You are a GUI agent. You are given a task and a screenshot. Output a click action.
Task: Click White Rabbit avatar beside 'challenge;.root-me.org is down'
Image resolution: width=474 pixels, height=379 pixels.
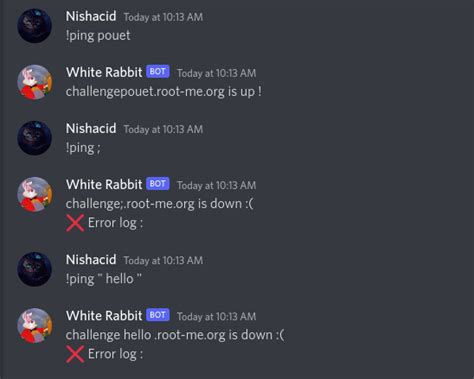tap(34, 194)
